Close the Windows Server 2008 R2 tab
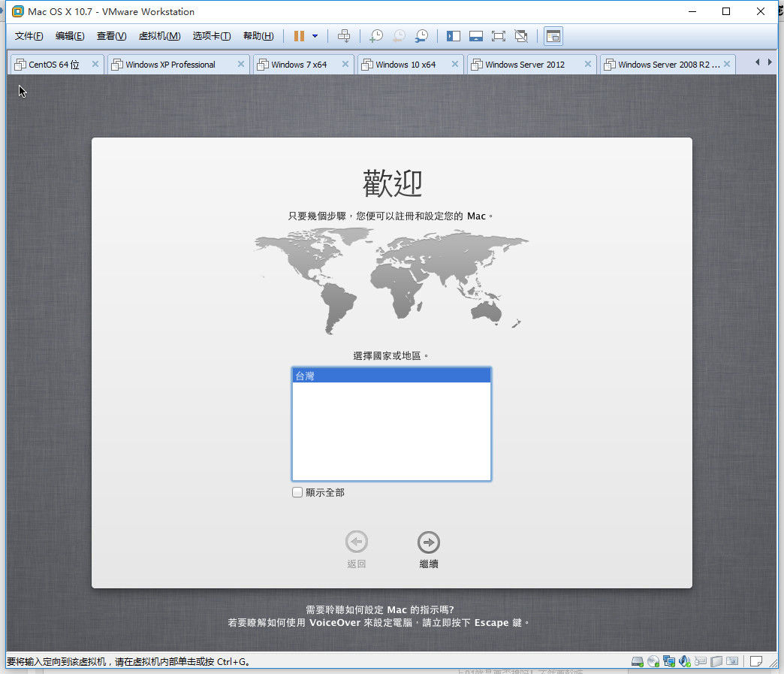This screenshot has height=674, width=784. click(x=727, y=64)
